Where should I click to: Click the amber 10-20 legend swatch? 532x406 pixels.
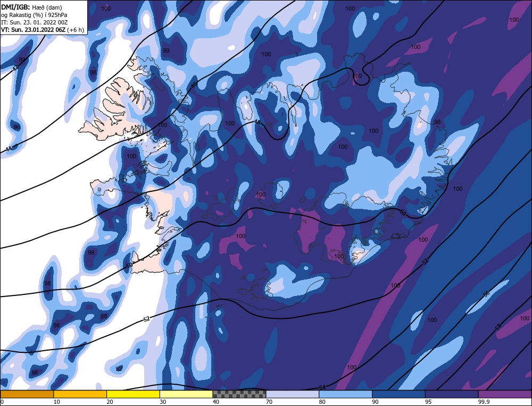pyautogui.click(x=80, y=394)
